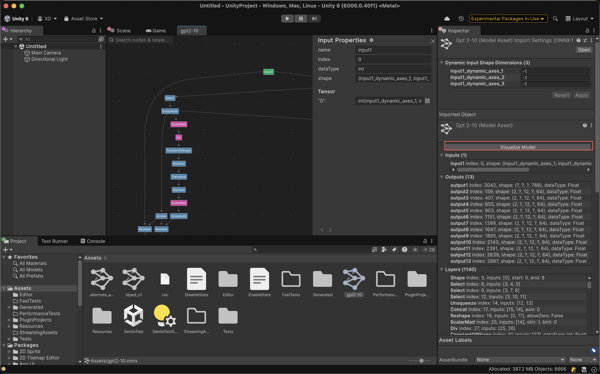The width and height of the screenshot is (600, 374).
Task: Open the Layout dropdown
Action: point(579,19)
